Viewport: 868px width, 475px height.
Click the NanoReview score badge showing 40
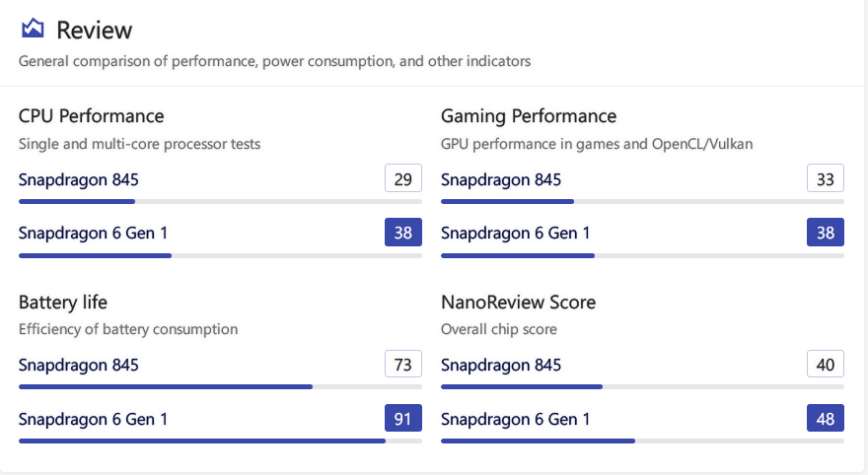825,364
